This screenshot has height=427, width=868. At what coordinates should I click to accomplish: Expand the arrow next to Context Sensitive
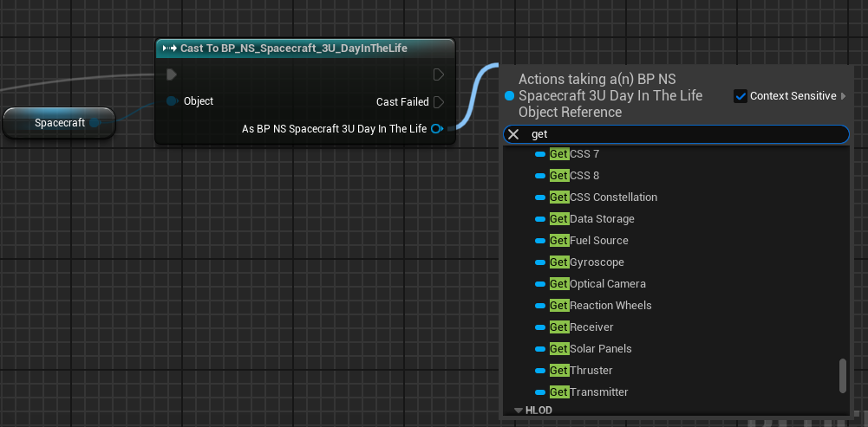tap(844, 96)
